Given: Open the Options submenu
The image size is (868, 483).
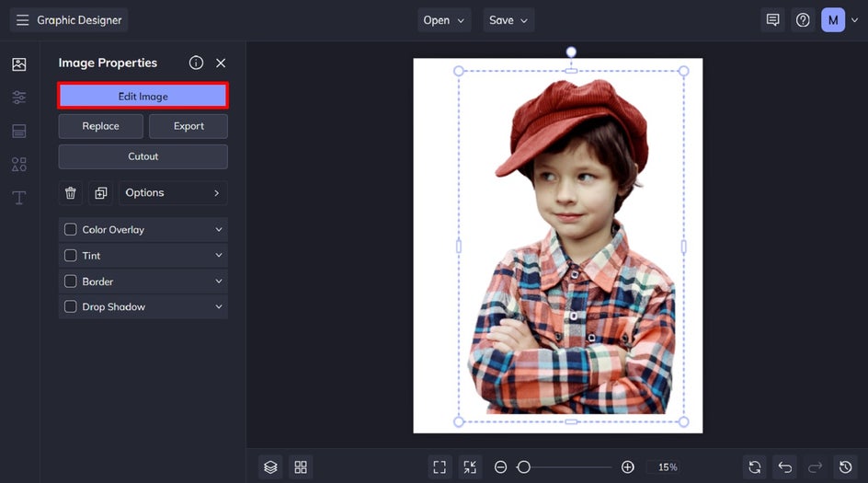Looking at the screenshot, I should pyautogui.click(x=173, y=193).
